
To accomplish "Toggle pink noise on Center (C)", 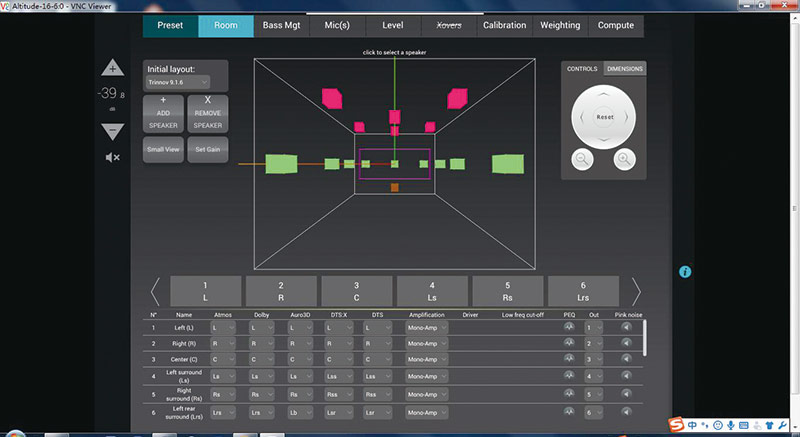I will click(x=627, y=359).
